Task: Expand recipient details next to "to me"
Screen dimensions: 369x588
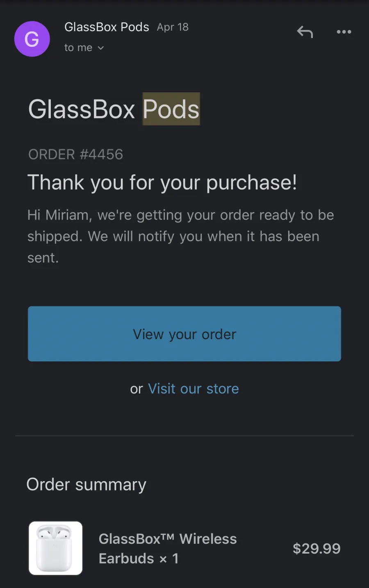Action: (x=100, y=48)
